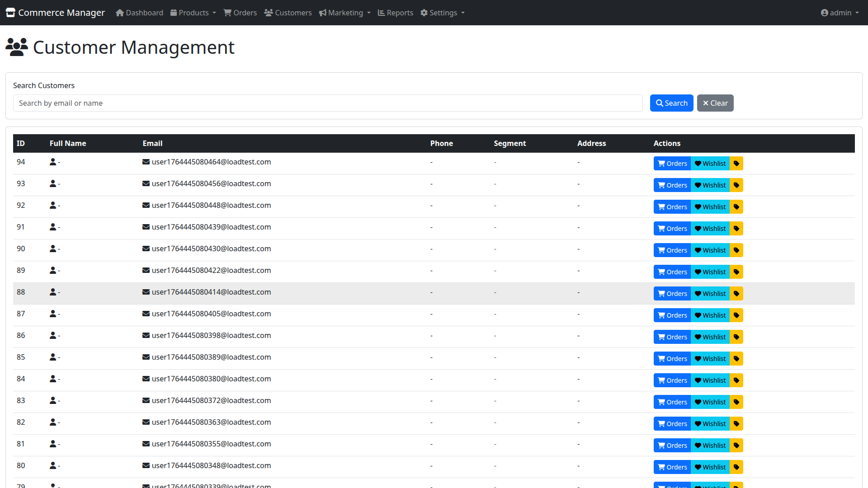Click the yellow tag icon for customer 94
The width and height of the screenshot is (868, 488).
[x=736, y=164]
